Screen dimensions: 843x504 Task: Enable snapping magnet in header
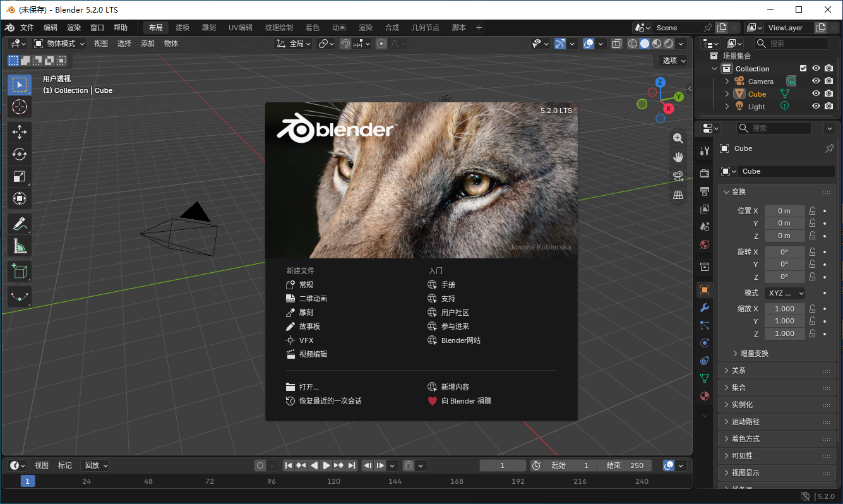click(x=345, y=44)
